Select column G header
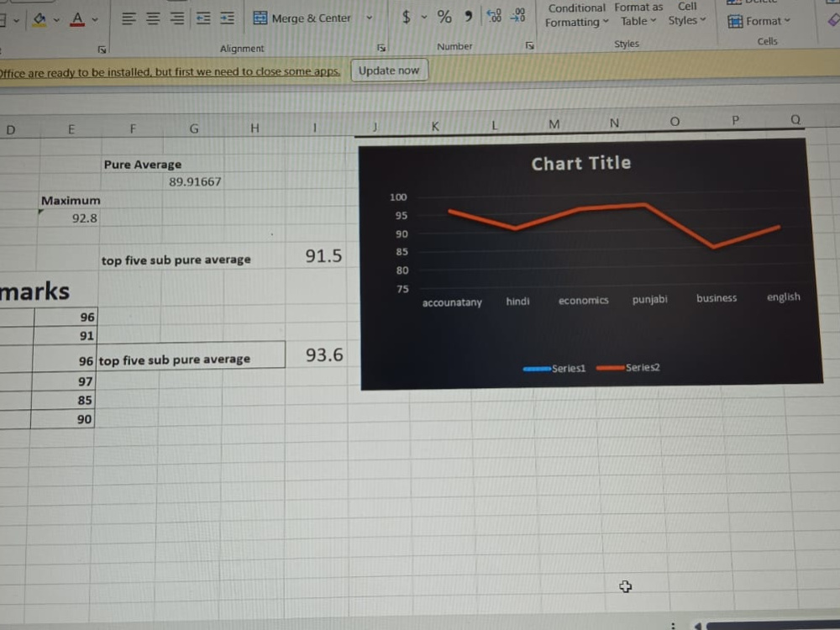Image resolution: width=840 pixels, height=630 pixels. point(194,128)
